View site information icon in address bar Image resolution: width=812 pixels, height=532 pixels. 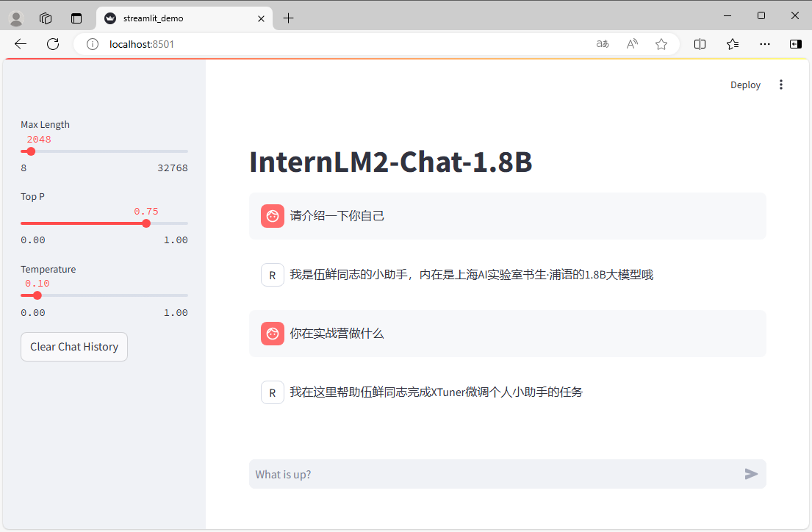(x=92, y=44)
